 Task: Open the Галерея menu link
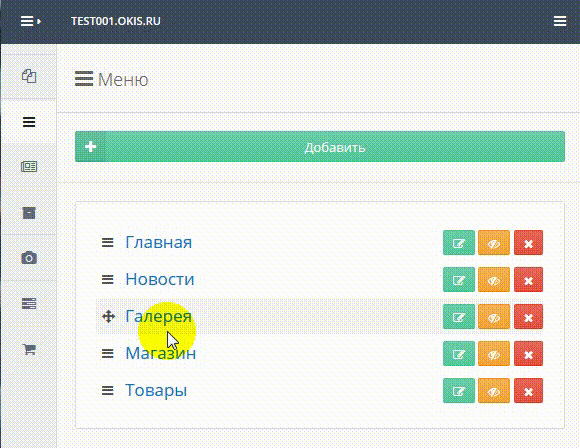coord(159,317)
